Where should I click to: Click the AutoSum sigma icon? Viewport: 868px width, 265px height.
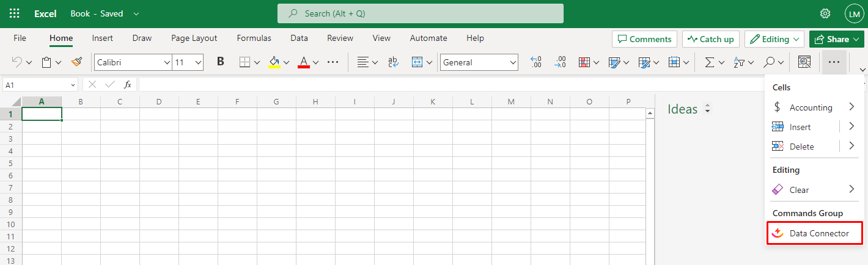tap(709, 62)
